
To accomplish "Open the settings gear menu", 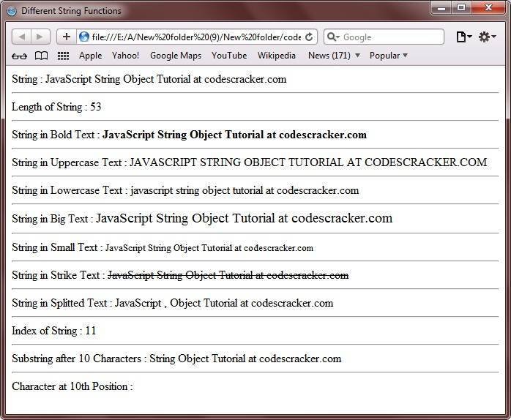I will point(487,37).
